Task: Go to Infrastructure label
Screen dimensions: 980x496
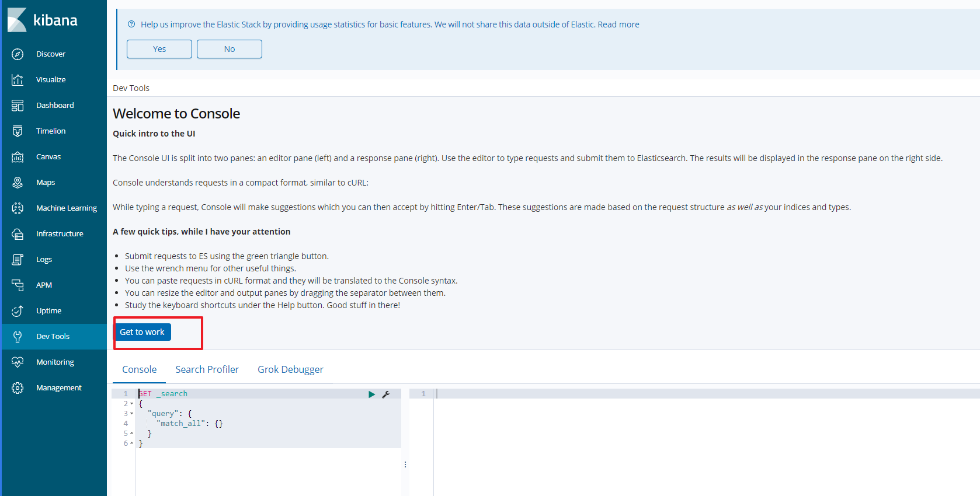Action: tap(60, 234)
